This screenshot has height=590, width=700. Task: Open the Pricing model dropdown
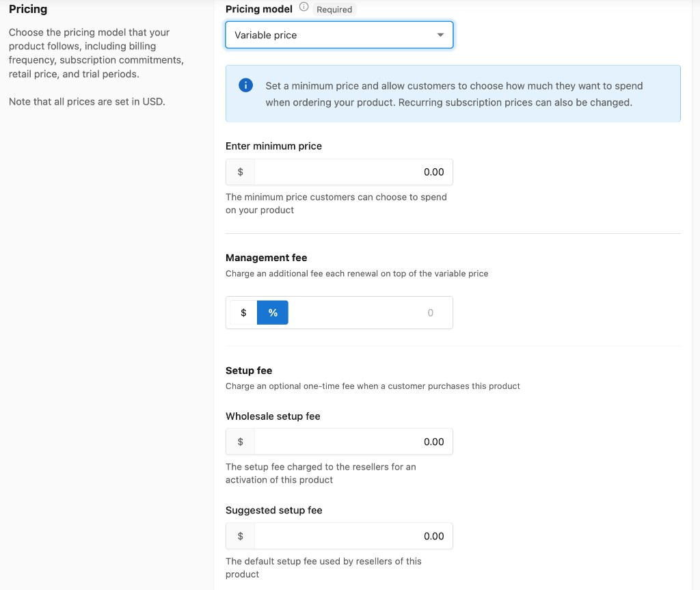point(339,35)
